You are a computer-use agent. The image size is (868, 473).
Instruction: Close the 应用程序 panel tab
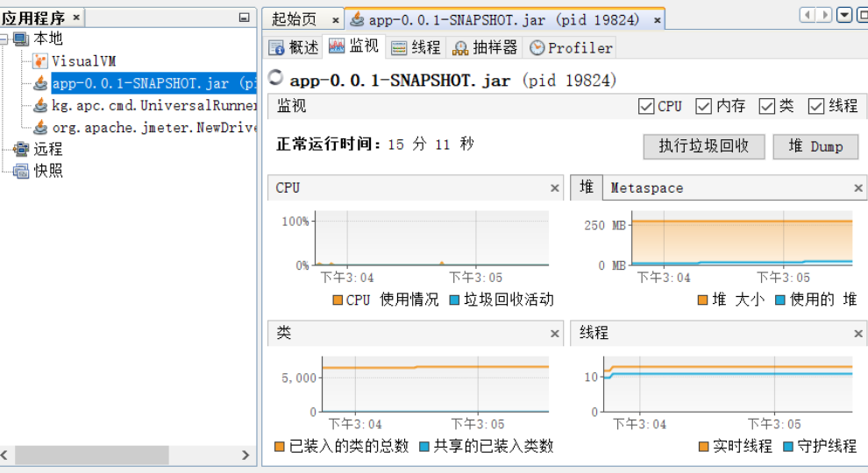point(76,18)
